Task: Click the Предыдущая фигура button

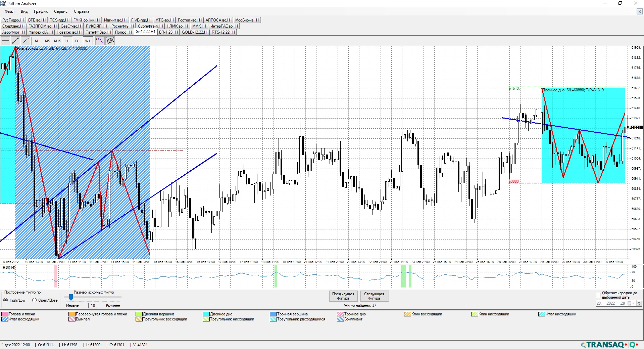Action: [343, 296]
